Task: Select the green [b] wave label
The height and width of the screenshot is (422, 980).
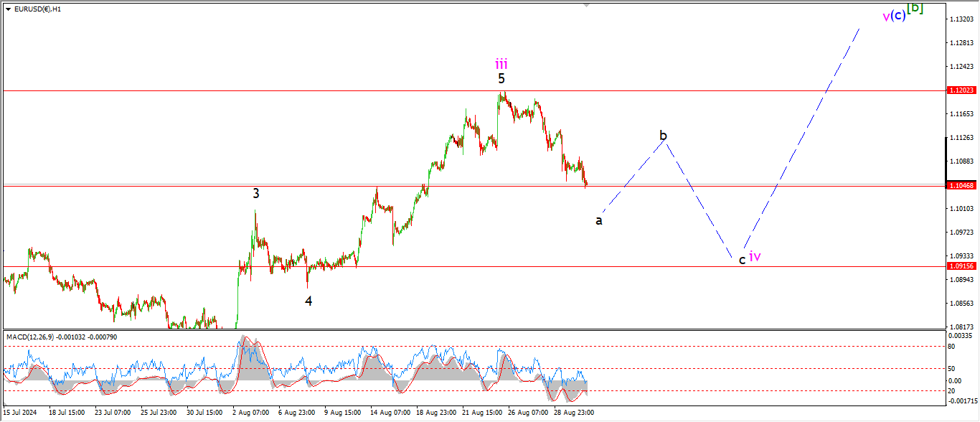Action: click(x=915, y=9)
